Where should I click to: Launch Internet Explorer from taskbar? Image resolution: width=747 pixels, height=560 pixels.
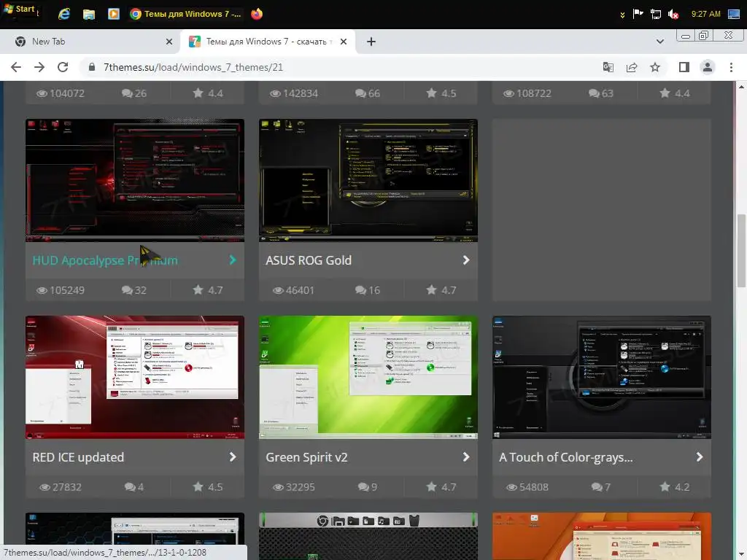click(64, 14)
